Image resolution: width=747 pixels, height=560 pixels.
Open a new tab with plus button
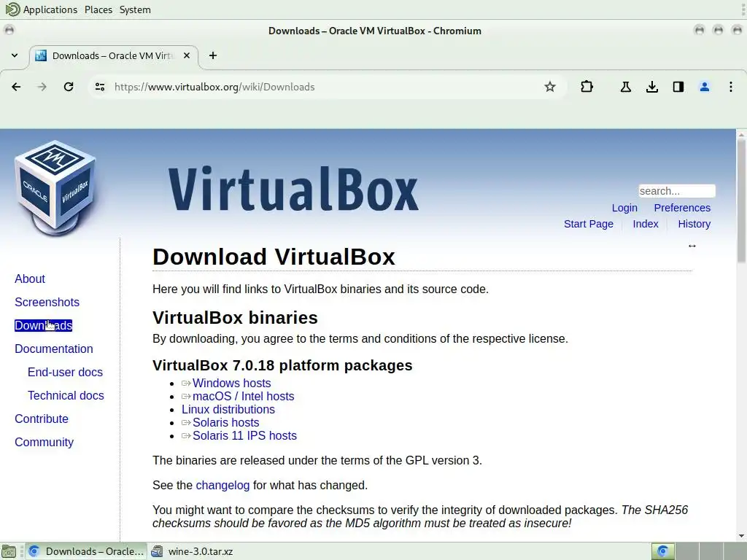click(x=213, y=55)
